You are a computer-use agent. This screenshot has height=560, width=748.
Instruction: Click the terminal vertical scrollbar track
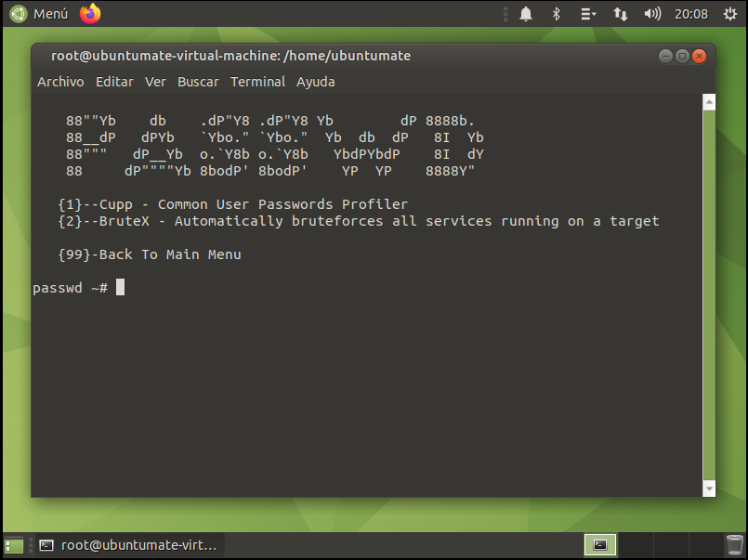pos(709,295)
